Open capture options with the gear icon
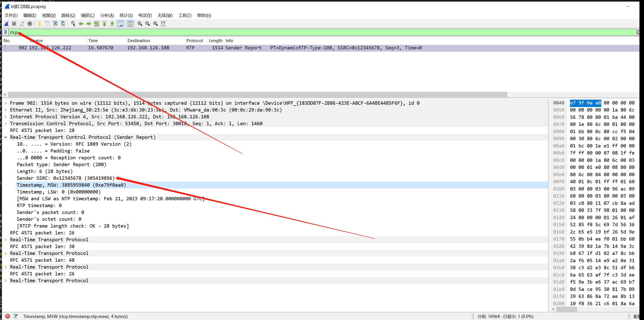This screenshot has height=320, width=644. point(30,23)
